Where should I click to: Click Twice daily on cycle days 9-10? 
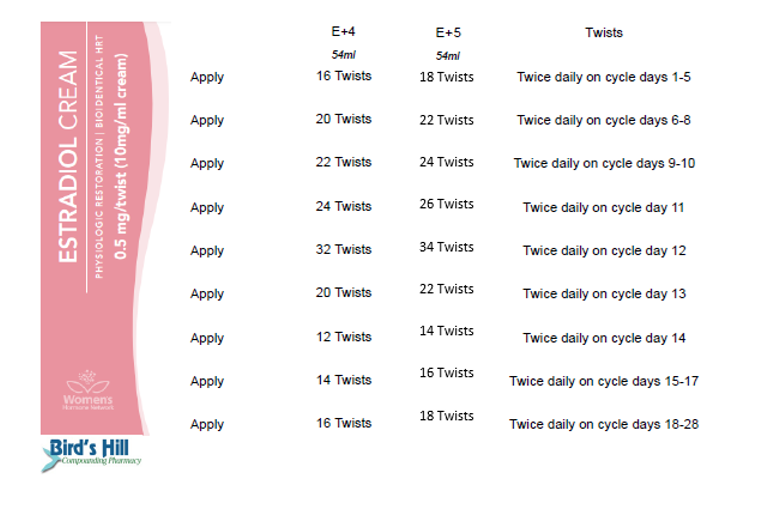(x=604, y=163)
